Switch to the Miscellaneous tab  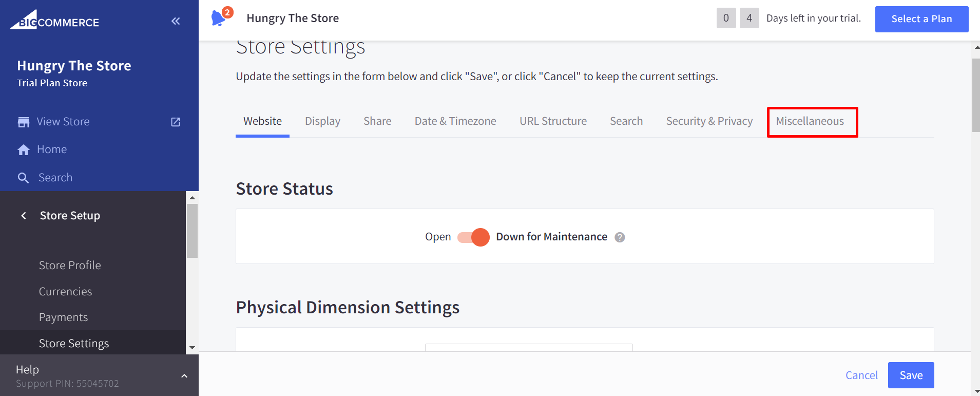810,121
